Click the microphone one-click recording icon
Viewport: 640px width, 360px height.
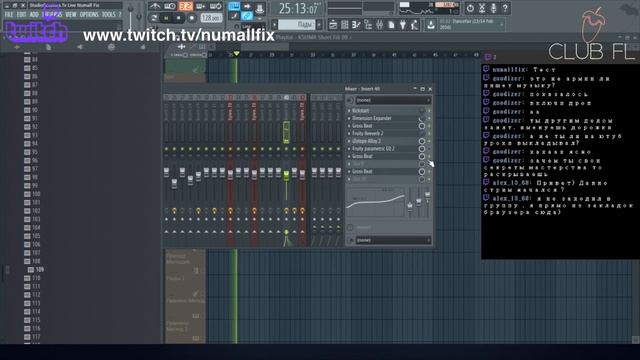click(493, 8)
